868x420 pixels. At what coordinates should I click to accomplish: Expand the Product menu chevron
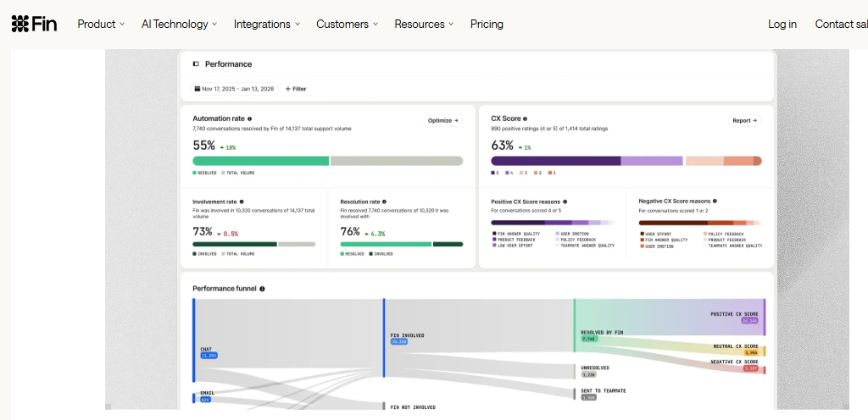122,25
